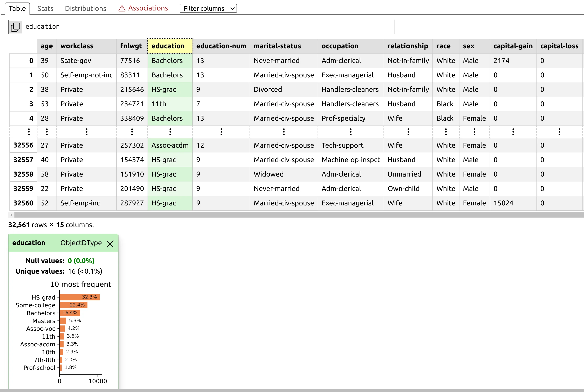Viewport: 584px width, 392px height.
Task: Click the Self-emp-not-inc workclass cell
Action: 86,75
